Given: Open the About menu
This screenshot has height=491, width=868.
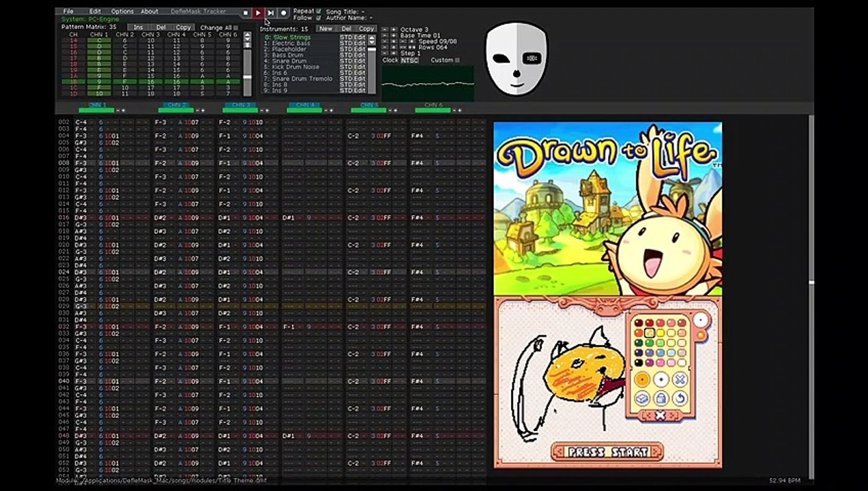Looking at the screenshot, I should pyautogui.click(x=149, y=12).
